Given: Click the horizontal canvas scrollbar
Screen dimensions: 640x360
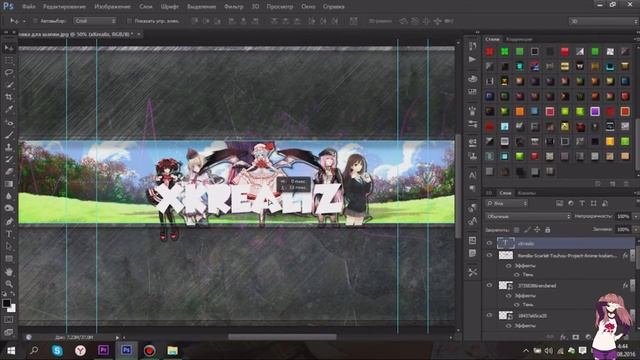Looking at the screenshot, I should coord(282,337).
